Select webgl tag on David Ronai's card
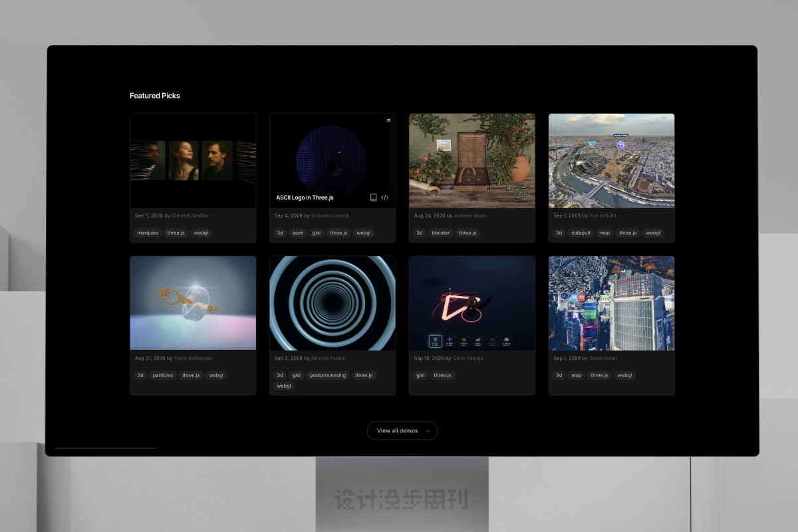 point(624,375)
